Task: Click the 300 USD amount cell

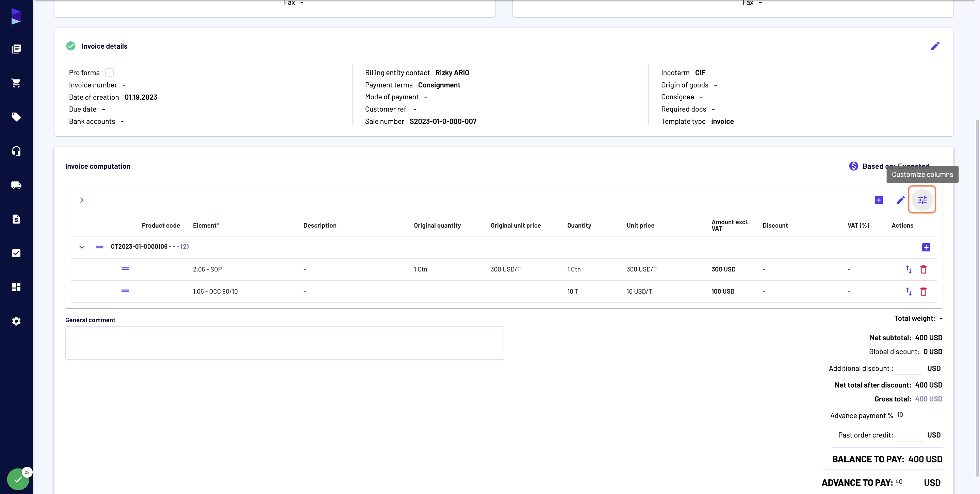Action: click(x=723, y=269)
